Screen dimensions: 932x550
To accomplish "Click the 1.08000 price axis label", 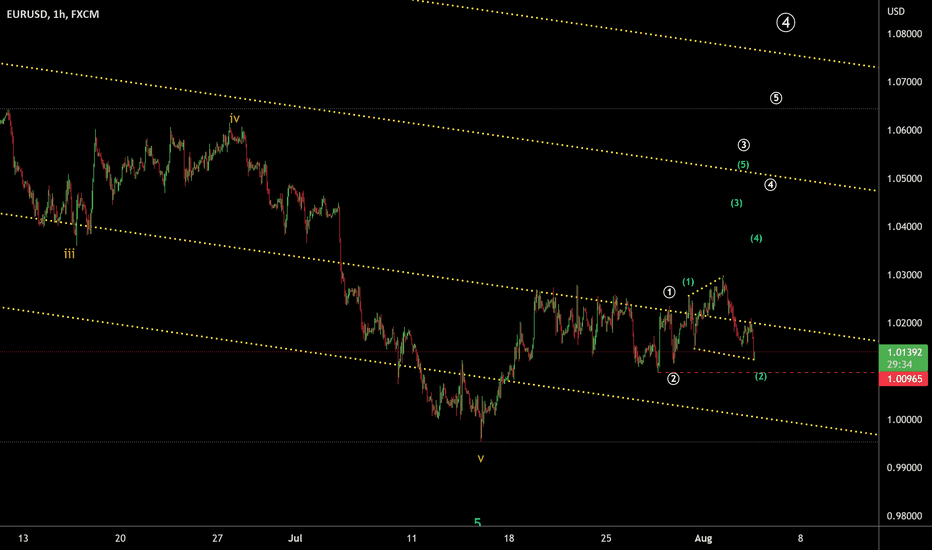I will point(905,34).
